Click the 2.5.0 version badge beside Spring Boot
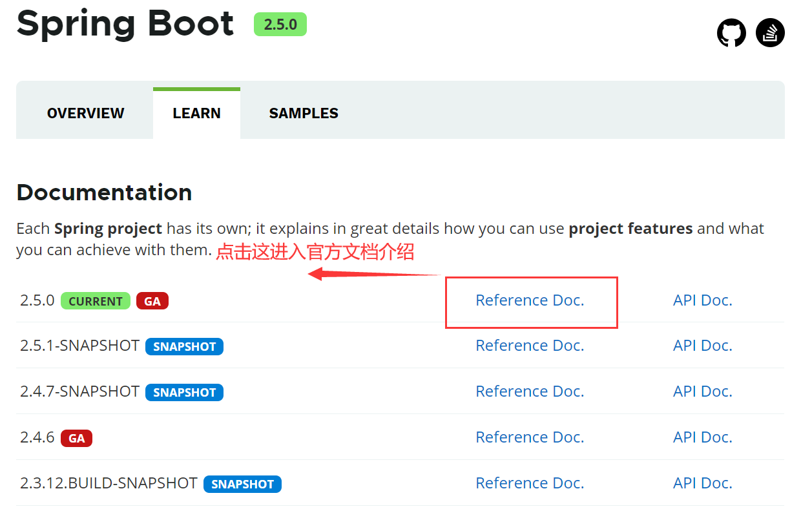This screenshot has width=812, height=511. tap(280, 25)
